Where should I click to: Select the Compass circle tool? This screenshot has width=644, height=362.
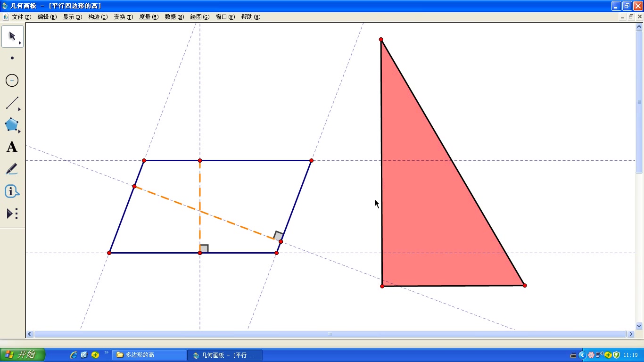(12, 81)
